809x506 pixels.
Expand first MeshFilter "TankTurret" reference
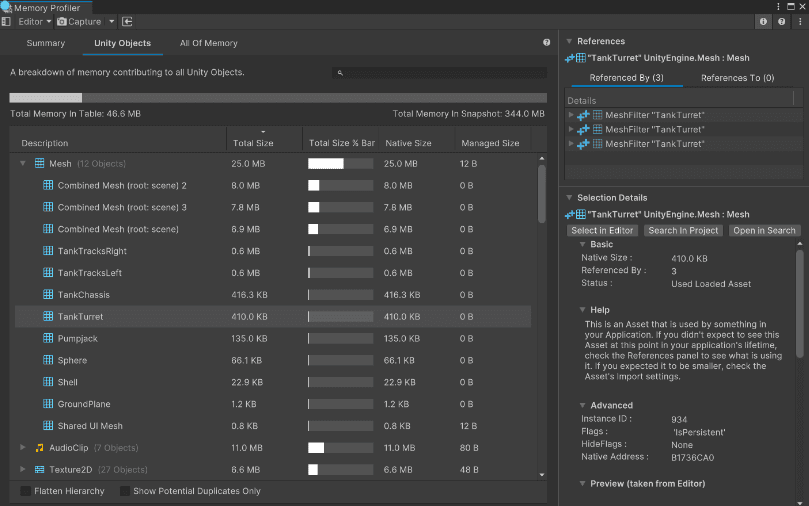[x=571, y=115]
